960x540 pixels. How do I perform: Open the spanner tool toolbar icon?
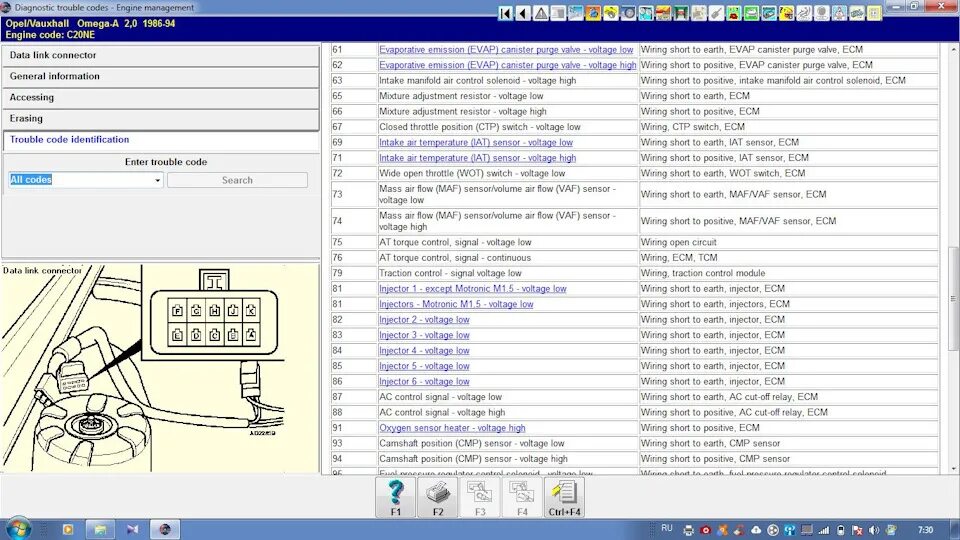tap(716, 13)
